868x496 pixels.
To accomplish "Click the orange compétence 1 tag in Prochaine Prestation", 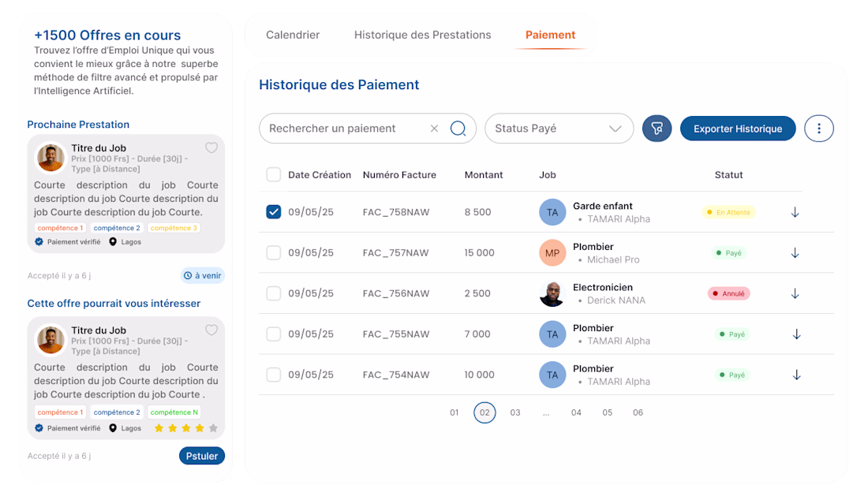I will [60, 228].
